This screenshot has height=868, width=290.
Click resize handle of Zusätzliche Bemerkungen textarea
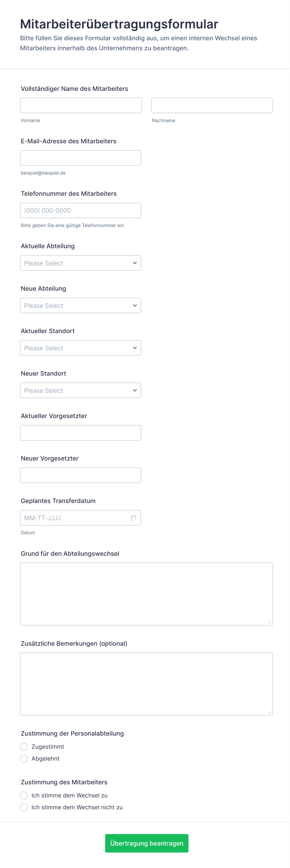269,712
